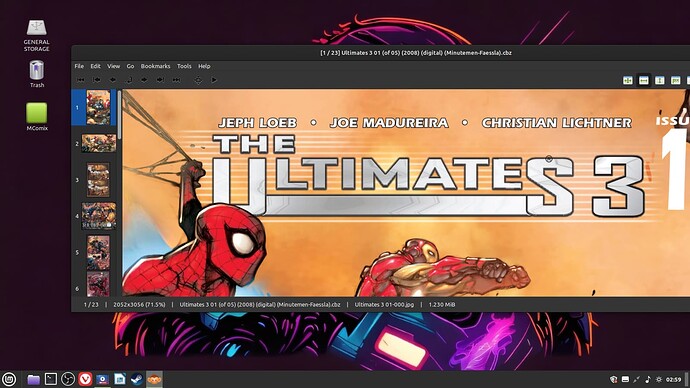Click the '2052x3056 (71.5%)' resolution in status bar
The height and width of the screenshot is (388, 690).
[x=139, y=304]
